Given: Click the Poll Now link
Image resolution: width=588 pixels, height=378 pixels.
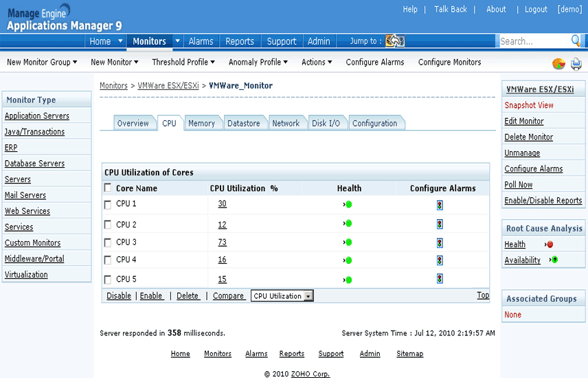Looking at the screenshot, I should pyautogui.click(x=518, y=185).
